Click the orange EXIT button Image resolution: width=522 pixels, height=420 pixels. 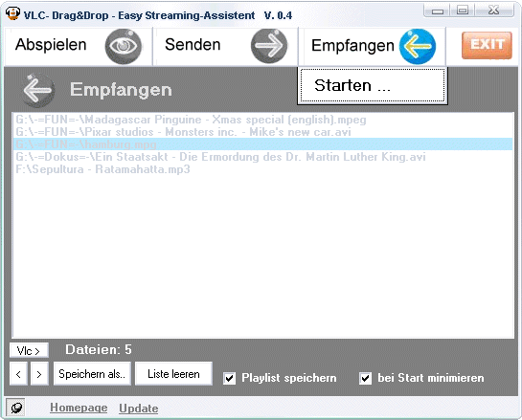click(x=487, y=45)
